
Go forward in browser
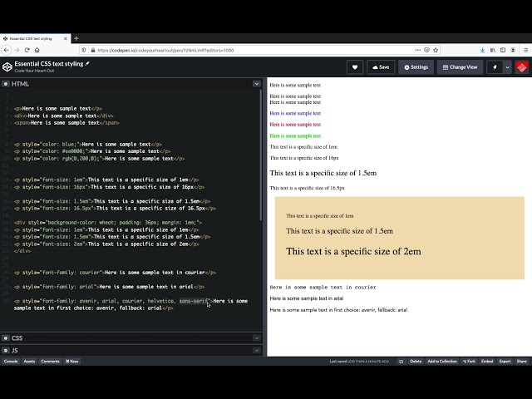17,50
